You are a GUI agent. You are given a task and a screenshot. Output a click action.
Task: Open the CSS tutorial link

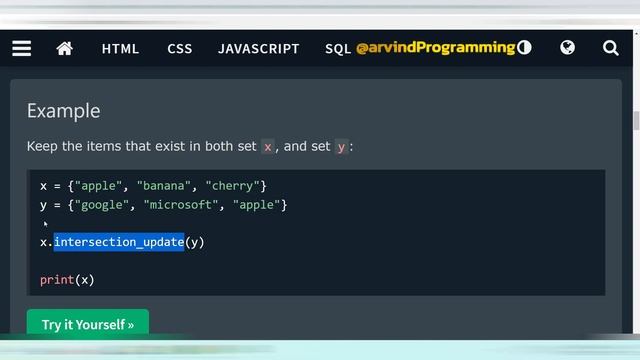point(180,49)
